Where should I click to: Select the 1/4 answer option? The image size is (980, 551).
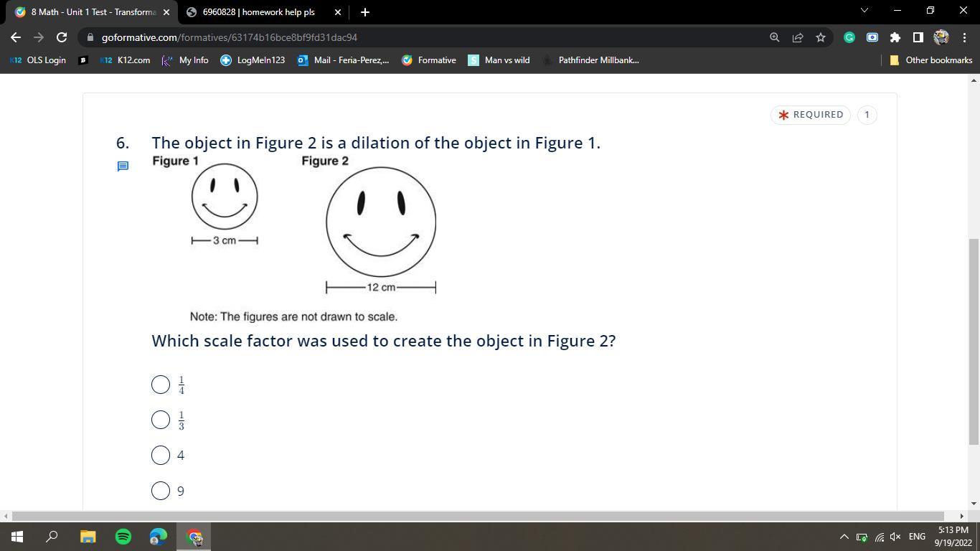pyautogui.click(x=161, y=385)
